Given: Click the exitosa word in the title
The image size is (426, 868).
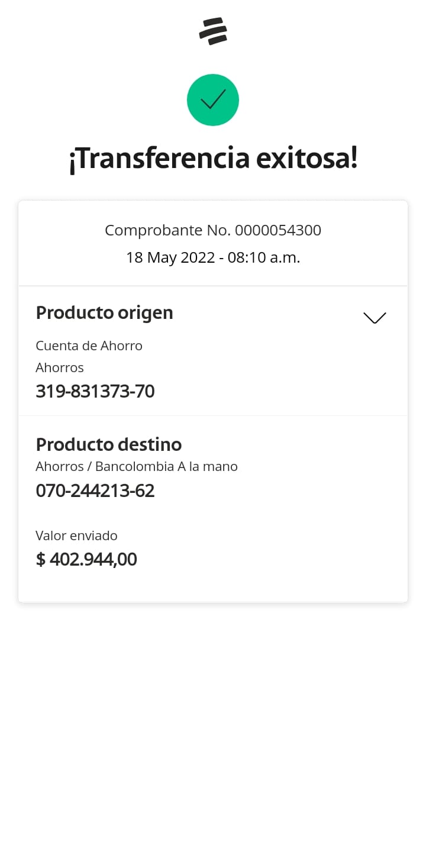Looking at the screenshot, I should click(x=306, y=159).
